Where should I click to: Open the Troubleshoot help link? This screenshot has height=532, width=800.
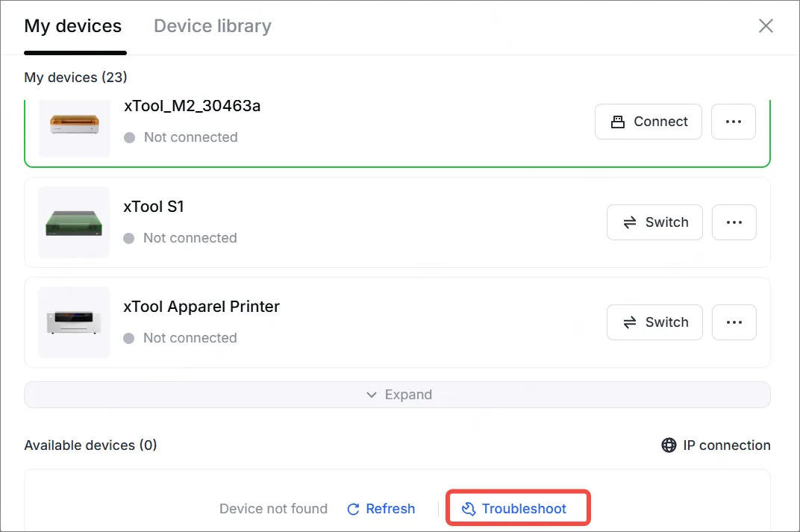click(514, 509)
